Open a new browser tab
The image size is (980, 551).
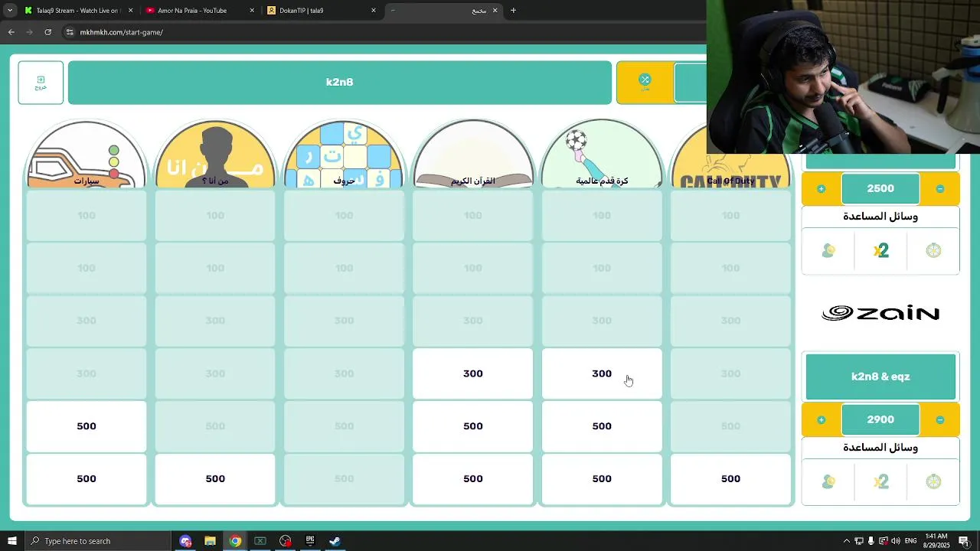click(513, 11)
